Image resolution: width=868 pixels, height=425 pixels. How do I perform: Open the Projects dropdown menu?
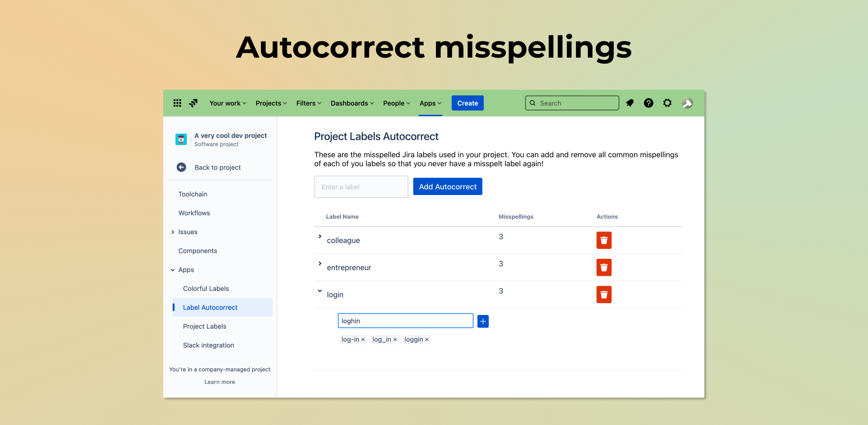tap(271, 103)
